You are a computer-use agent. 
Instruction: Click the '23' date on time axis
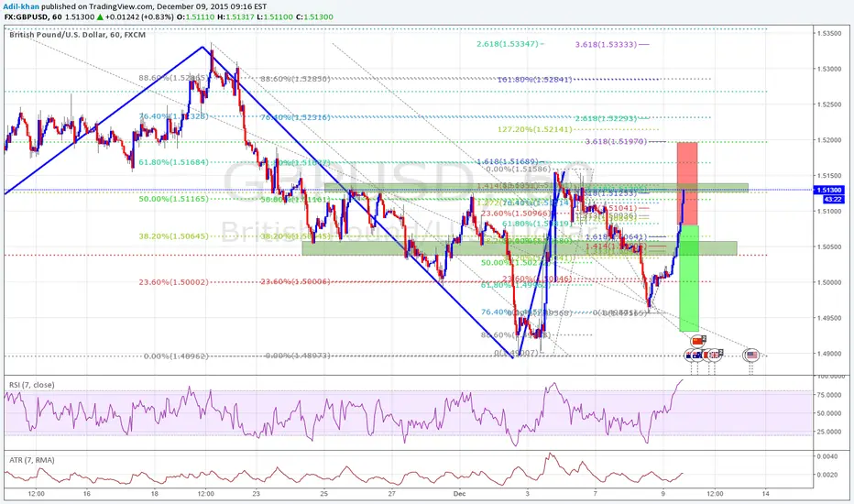(x=256, y=494)
